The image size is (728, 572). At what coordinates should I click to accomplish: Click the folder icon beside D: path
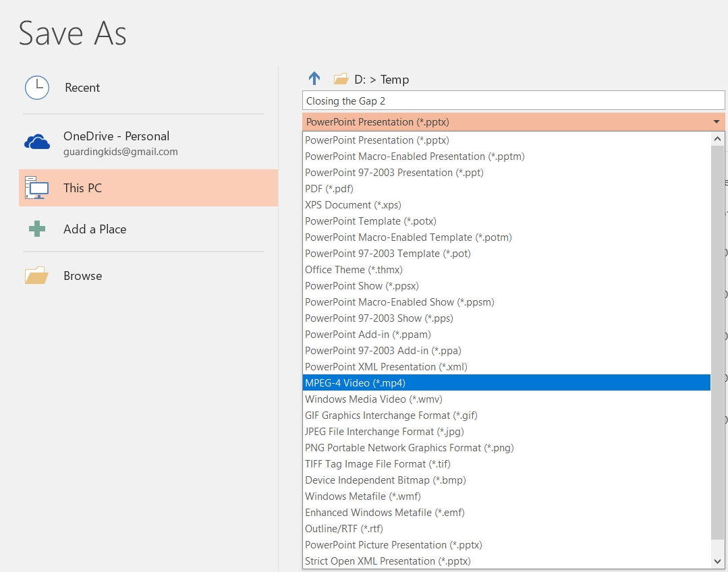pyautogui.click(x=341, y=79)
